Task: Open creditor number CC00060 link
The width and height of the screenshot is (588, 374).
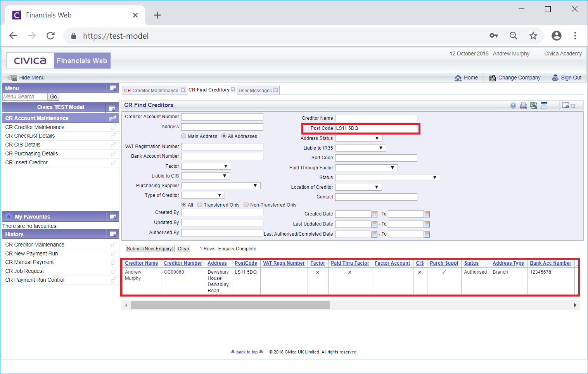Action: [x=174, y=272]
